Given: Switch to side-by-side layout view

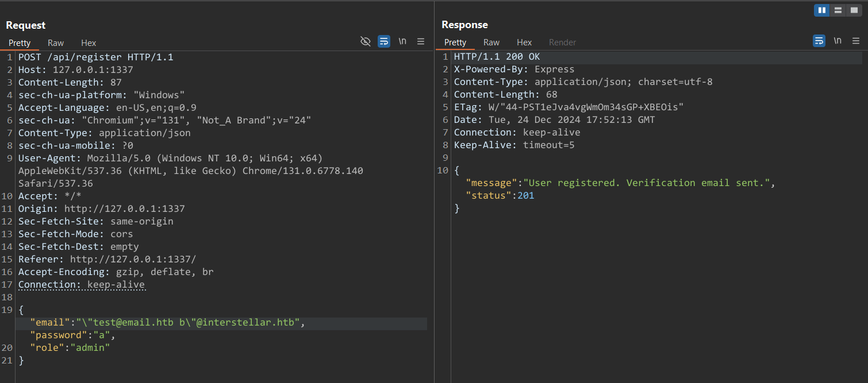Looking at the screenshot, I should pyautogui.click(x=821, y=10).
